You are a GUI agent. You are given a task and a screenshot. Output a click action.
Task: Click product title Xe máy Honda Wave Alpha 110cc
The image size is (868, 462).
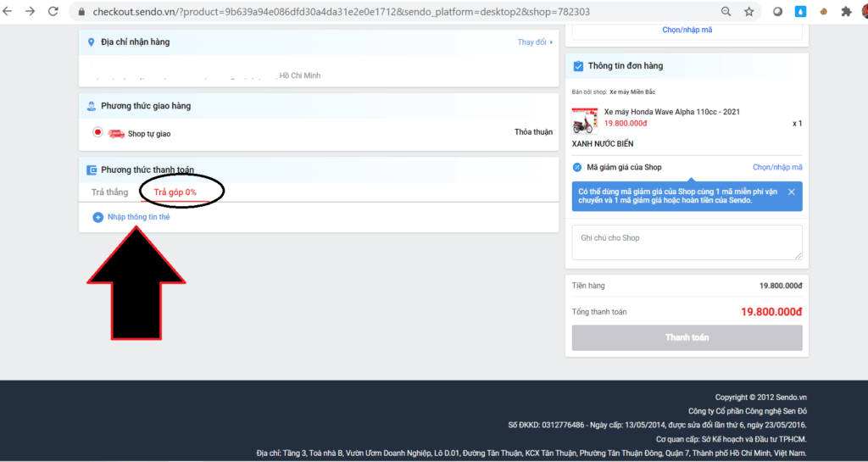click(x=672, y=112)
